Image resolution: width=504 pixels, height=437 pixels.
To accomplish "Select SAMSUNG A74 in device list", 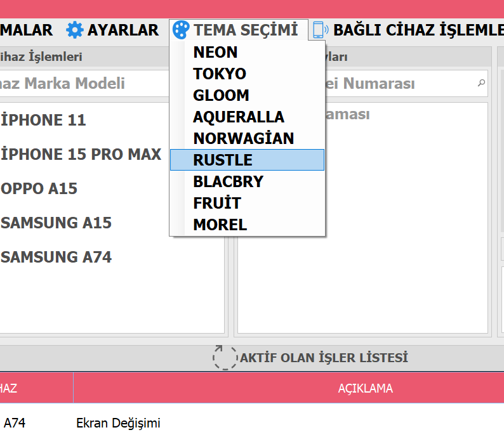I will point(56,257).
